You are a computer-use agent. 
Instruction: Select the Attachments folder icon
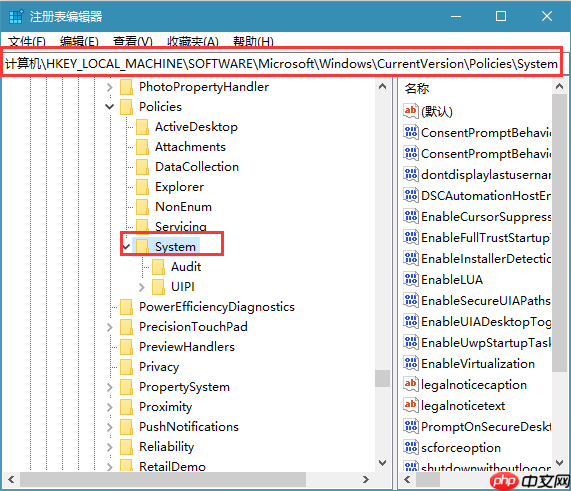click(x=142, y=147)
